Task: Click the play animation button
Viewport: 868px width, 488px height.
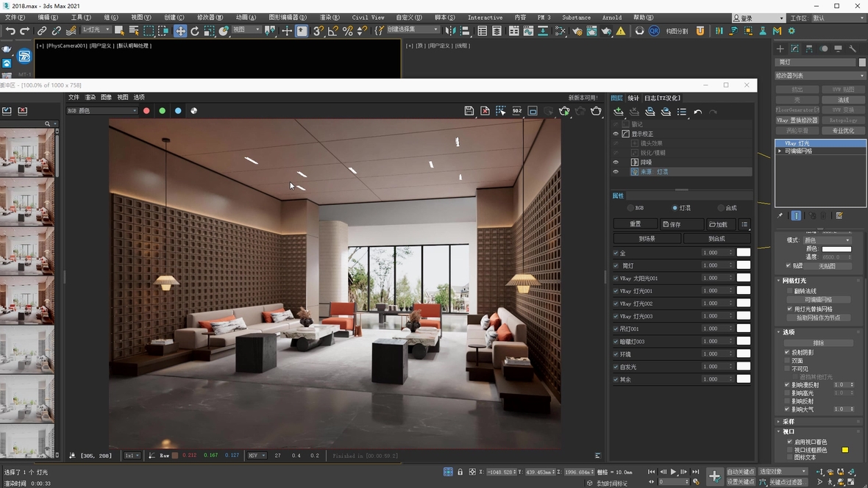Action: tap(673, 472)
